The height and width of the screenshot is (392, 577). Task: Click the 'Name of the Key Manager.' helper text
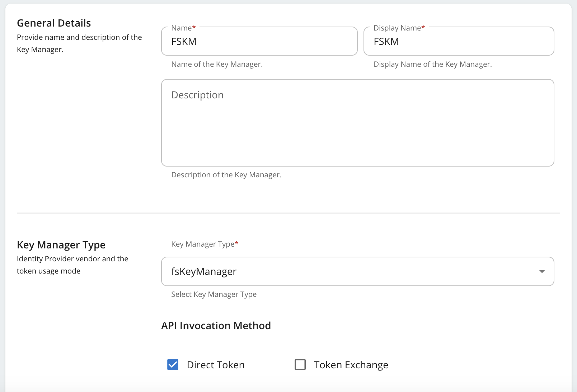pos(217,64)
